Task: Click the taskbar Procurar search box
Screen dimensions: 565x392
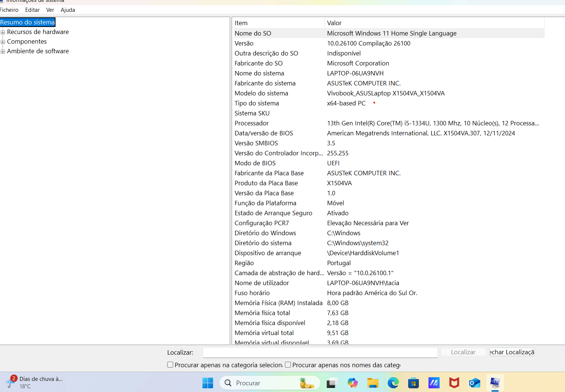Action: (x=270, y=383)
